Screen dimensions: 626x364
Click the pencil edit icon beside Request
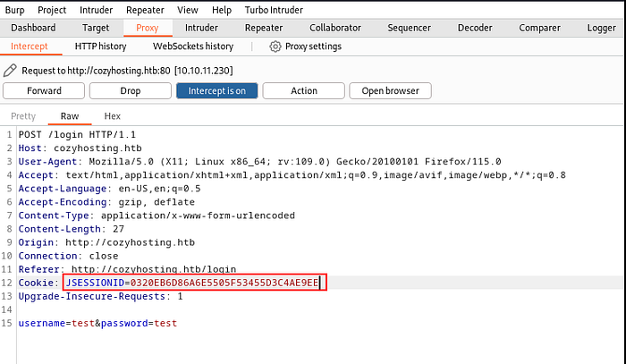point(10,71)
